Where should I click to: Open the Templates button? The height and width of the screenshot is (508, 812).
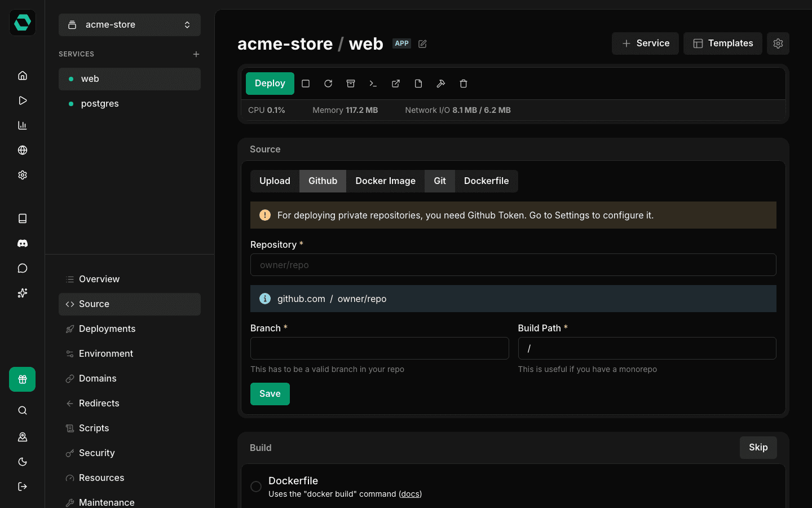[723, 43]
